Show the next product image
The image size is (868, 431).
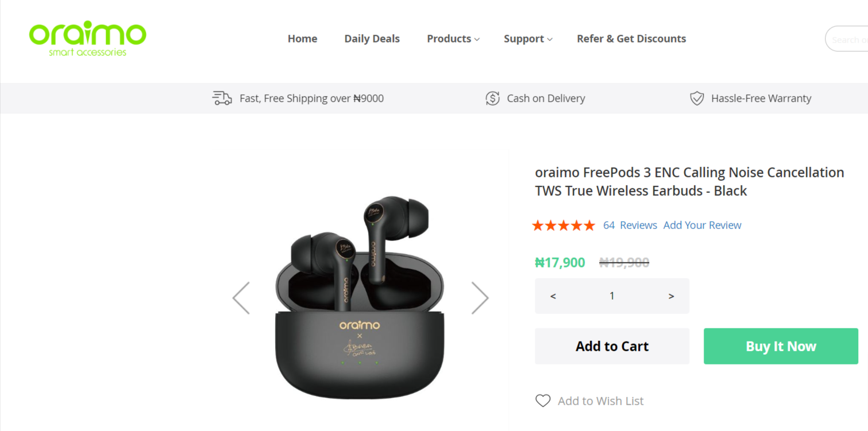(x=480, y=297)
